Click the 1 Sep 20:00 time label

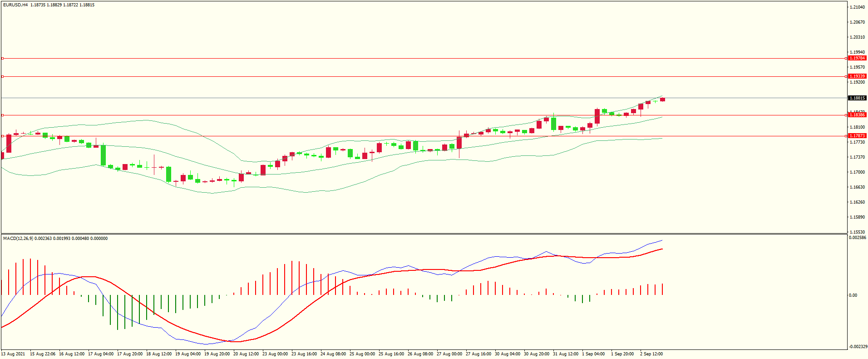tap(622, 354)
